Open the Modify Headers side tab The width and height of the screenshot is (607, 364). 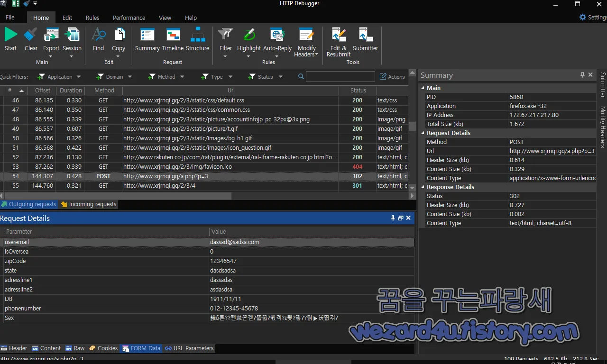coord(603,127)
